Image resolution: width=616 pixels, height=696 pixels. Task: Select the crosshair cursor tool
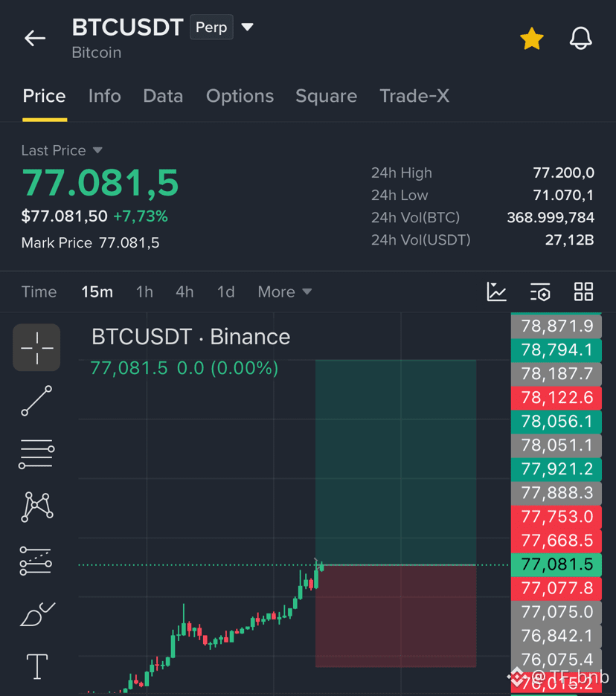pos(36,347)
